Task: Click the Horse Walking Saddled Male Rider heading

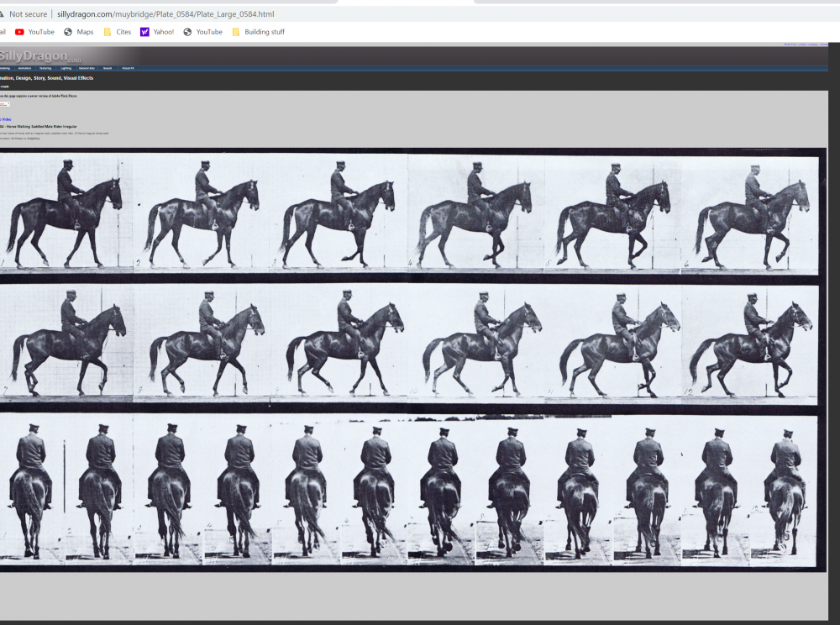Action: (x=39, y=126)
